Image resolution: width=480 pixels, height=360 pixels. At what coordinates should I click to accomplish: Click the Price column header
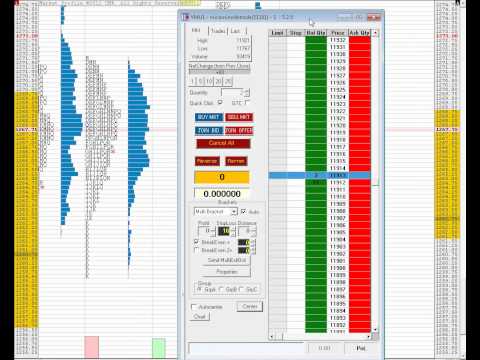coord(338,33)
